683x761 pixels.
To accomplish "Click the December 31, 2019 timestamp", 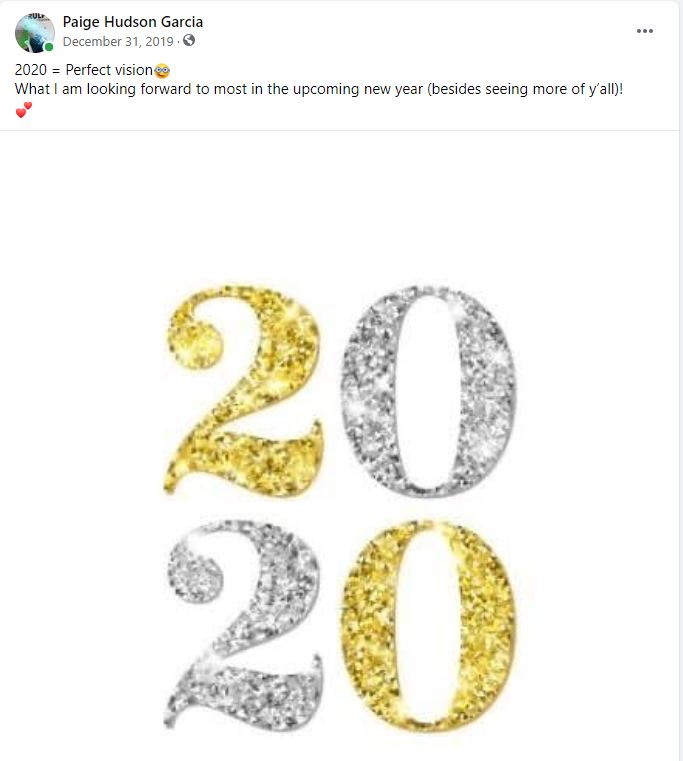I will pyautogui.click(x=119, y=41).
